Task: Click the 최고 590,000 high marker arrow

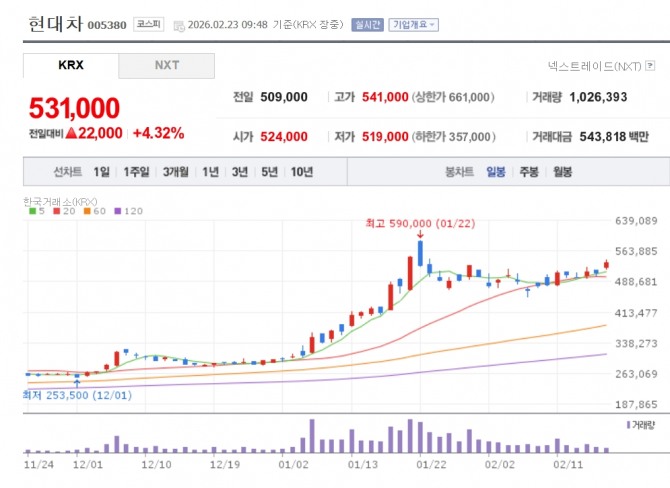Action: [x=421, y=233]
